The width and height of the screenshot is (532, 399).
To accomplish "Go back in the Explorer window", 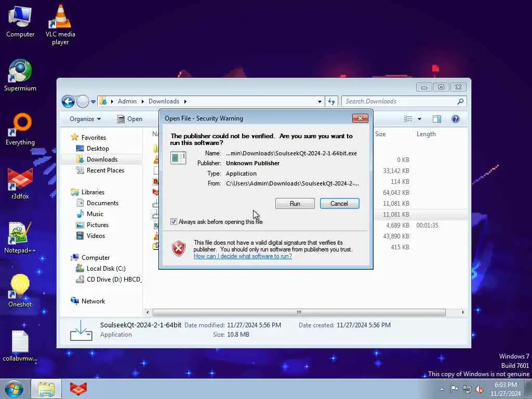I will pyautogui.click(x=68, y=101).
